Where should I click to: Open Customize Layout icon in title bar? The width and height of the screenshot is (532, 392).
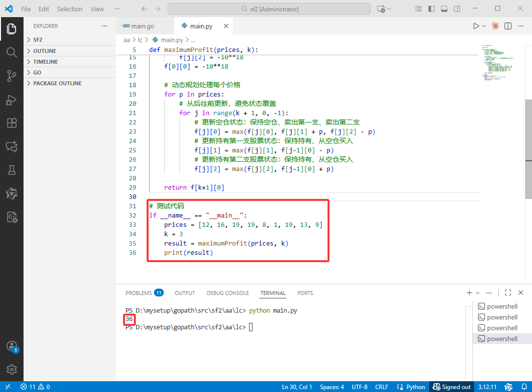coord(419,9)
